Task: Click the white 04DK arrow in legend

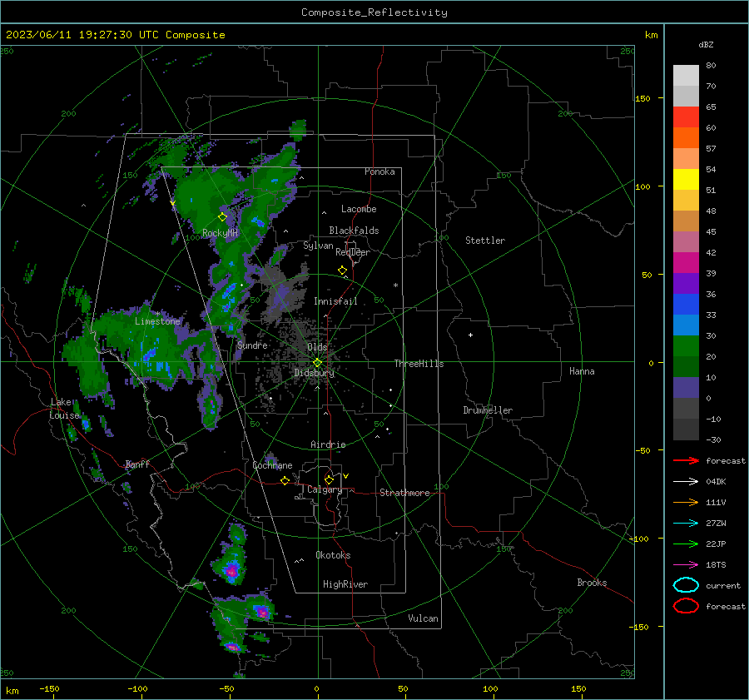Action: (686, 482)
